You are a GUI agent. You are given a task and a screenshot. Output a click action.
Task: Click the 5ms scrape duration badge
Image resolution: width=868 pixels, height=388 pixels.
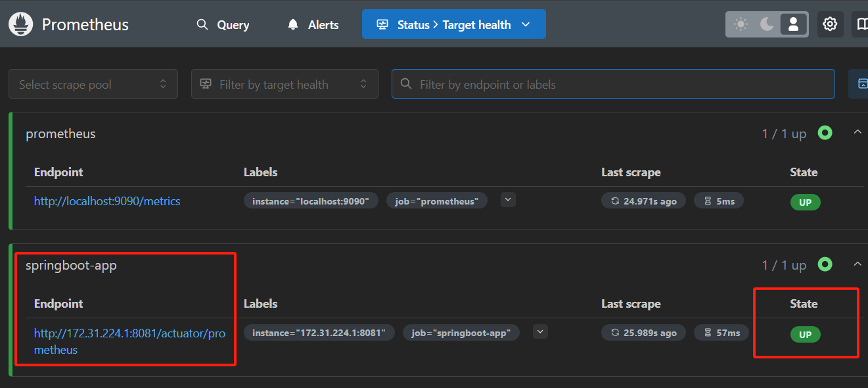tap(719, 201)
